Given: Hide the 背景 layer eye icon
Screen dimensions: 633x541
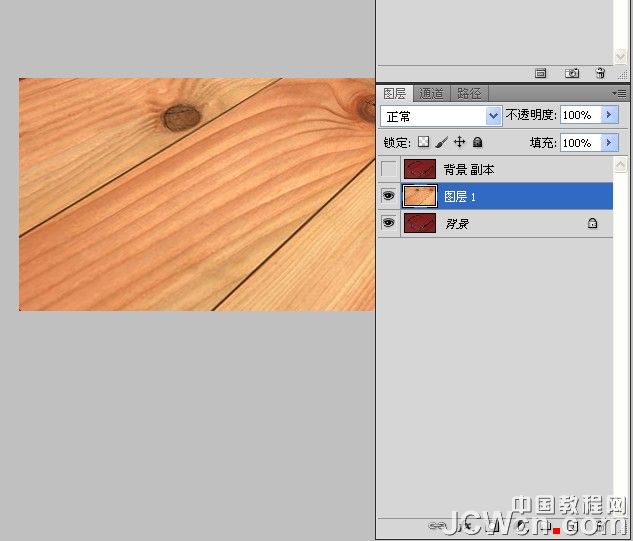Looking at the screenshot, I should (x=388, y=223).
